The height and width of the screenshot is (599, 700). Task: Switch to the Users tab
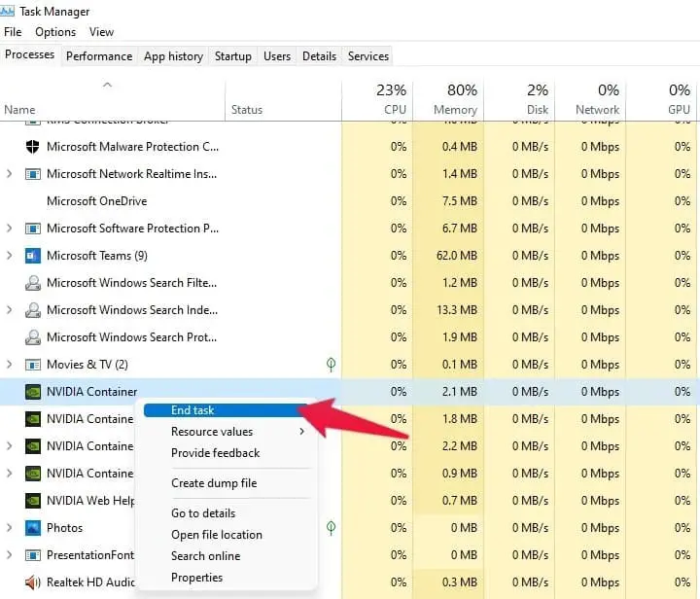[277, 56]
